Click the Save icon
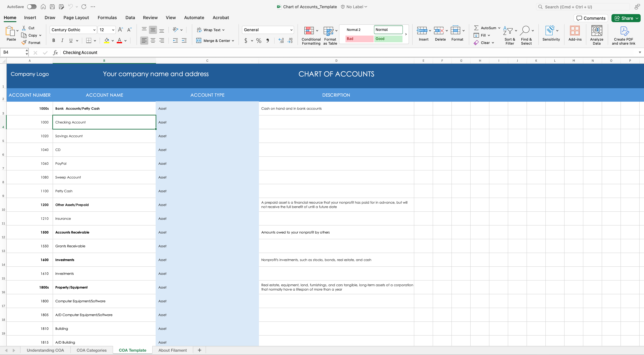Screen dimensions: 644x355 (52, 7)
